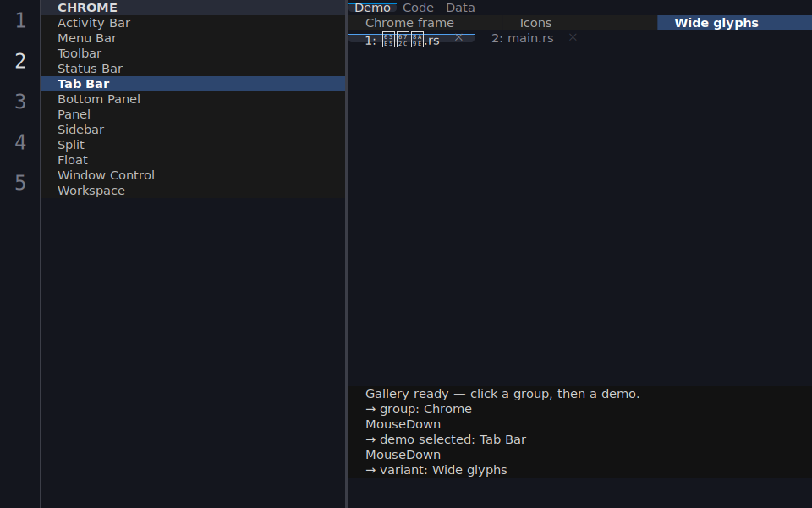Image resolution: width=812 pixels, height=508 pixels.
Task: Show the Sidebar demo
Action: pyautogui.click(x=193, y=130)
